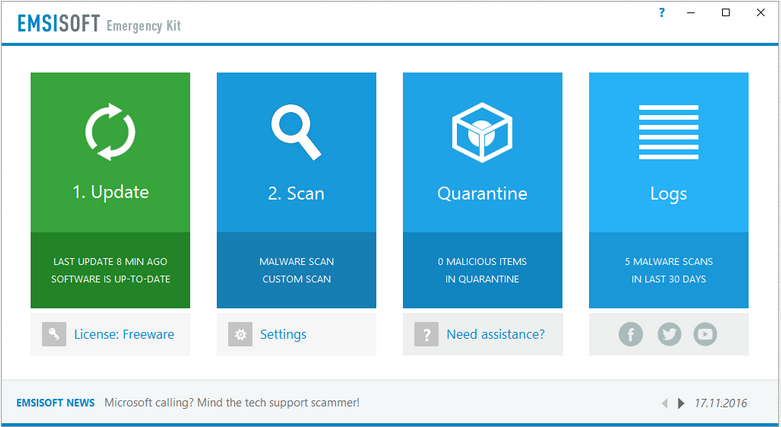Click the 'In quarantine' text
Viewport: 781px width, 427px height.
482,279
